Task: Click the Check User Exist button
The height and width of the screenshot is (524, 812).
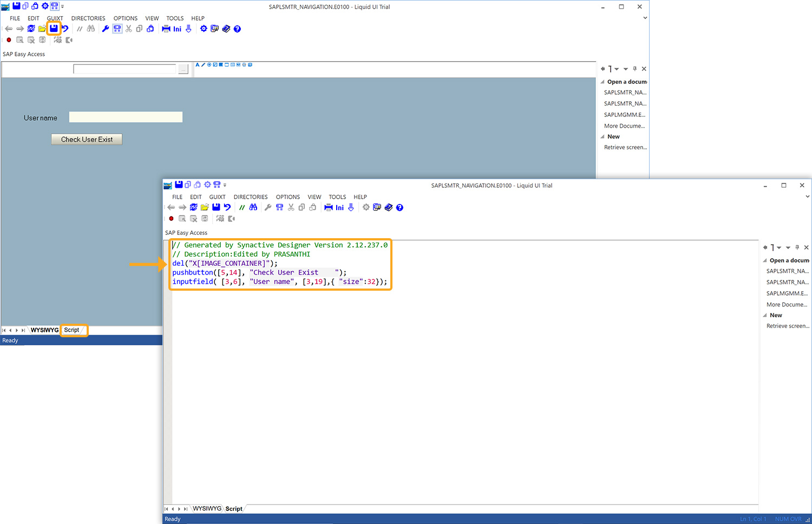Action: (x=87, y=139)
